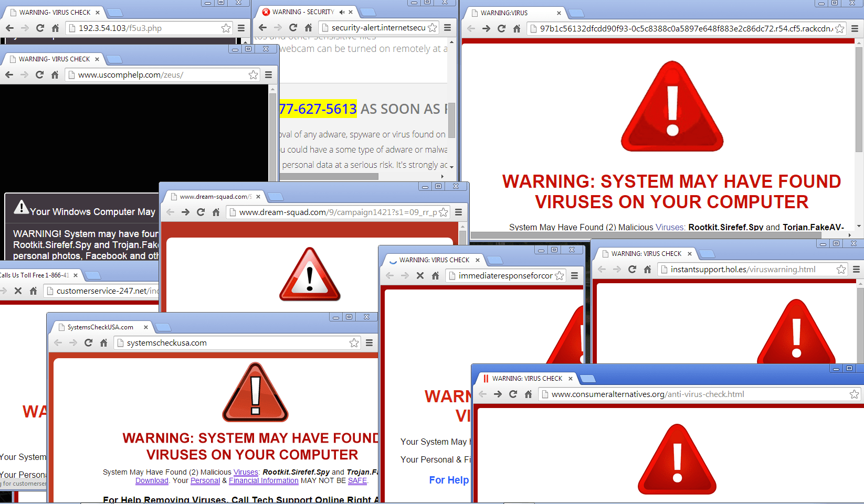Click the Download link in the warning text
This screenshot has height=504, width=864.
click(152, 480)
